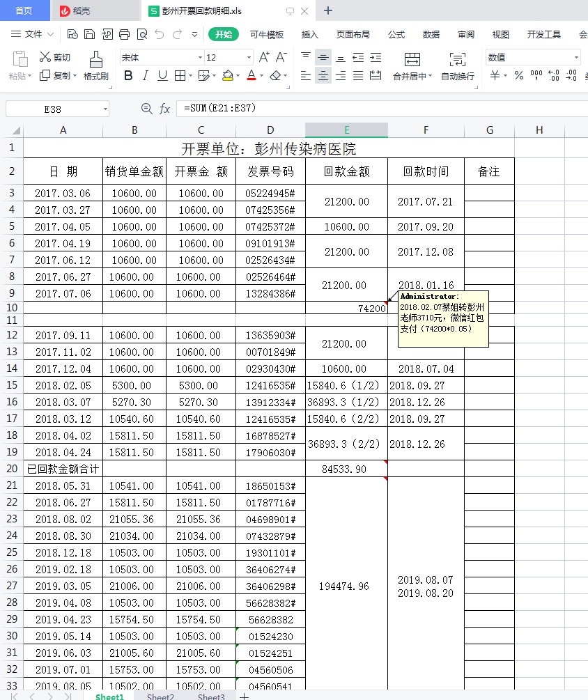This screenshot has width=588, height=700.
Task: Toggle Italic formatting
Action: 146,75
